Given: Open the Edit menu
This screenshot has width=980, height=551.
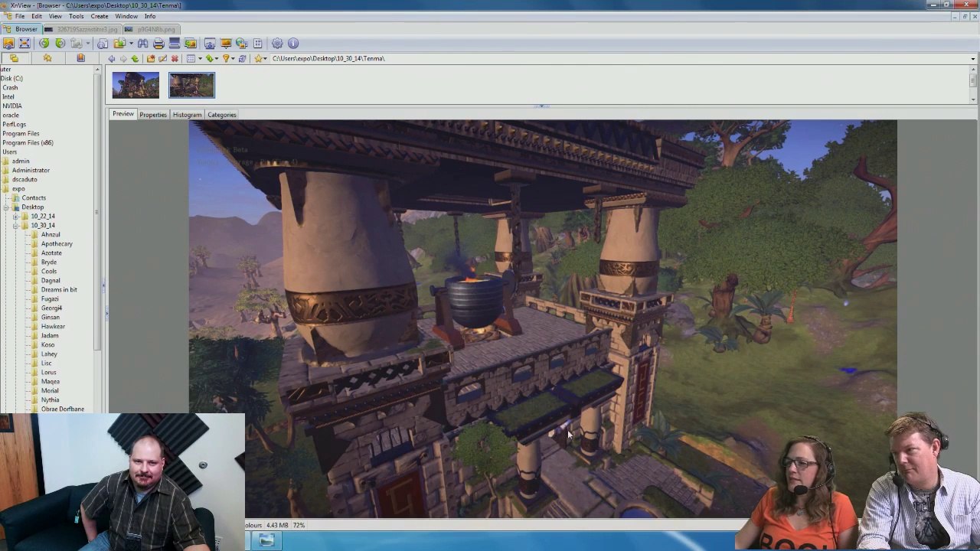Looking at the screenshot, I should pyautogui.click(x=37, y=16).
